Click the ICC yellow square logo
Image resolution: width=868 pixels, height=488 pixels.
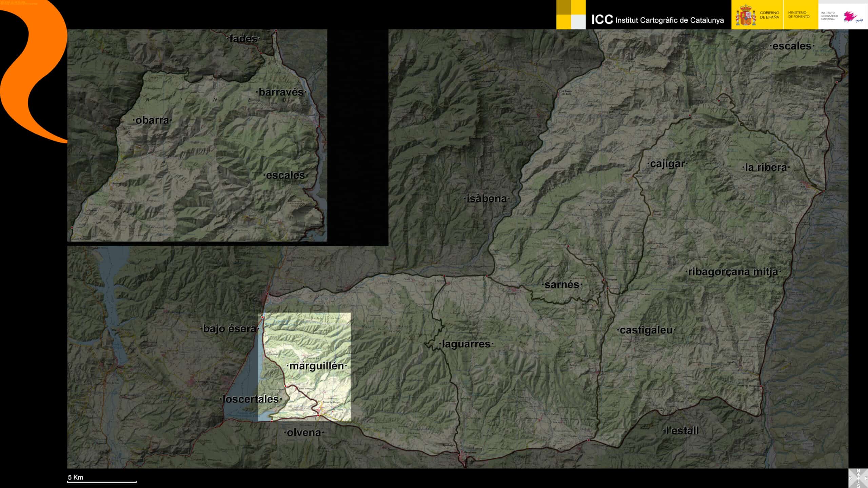pyautogui.click(x=571, y=15)
